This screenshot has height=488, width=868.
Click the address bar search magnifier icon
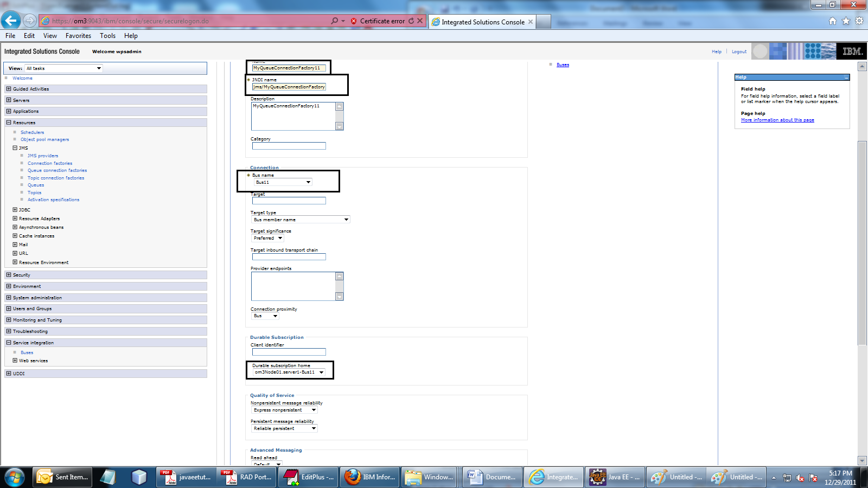pos(335,21)
